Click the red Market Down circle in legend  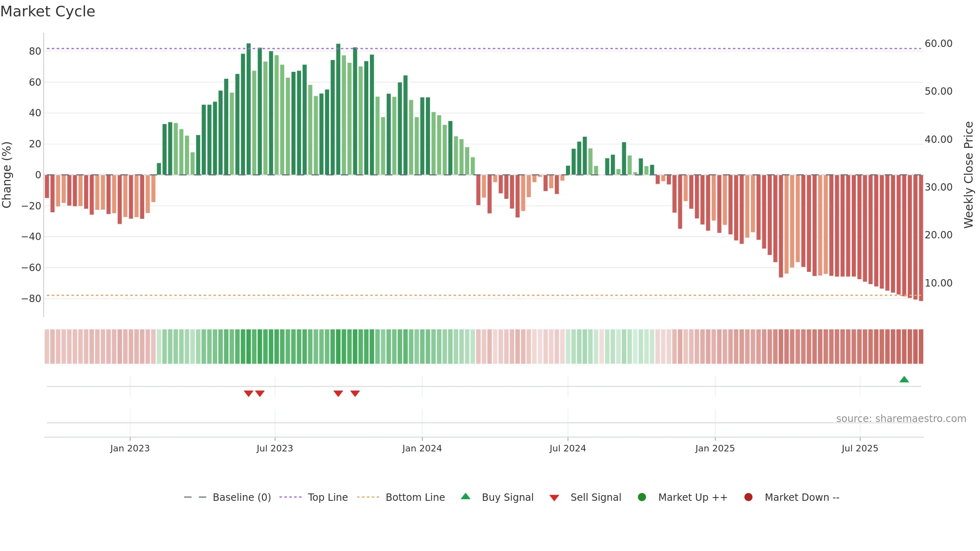(748, 497)
